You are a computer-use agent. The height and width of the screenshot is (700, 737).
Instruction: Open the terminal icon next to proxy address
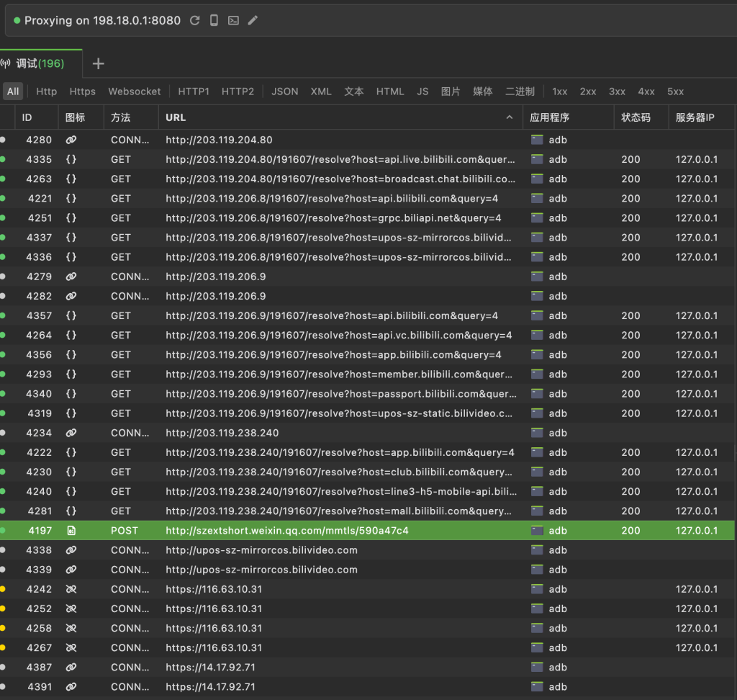[x=233, y=20]
